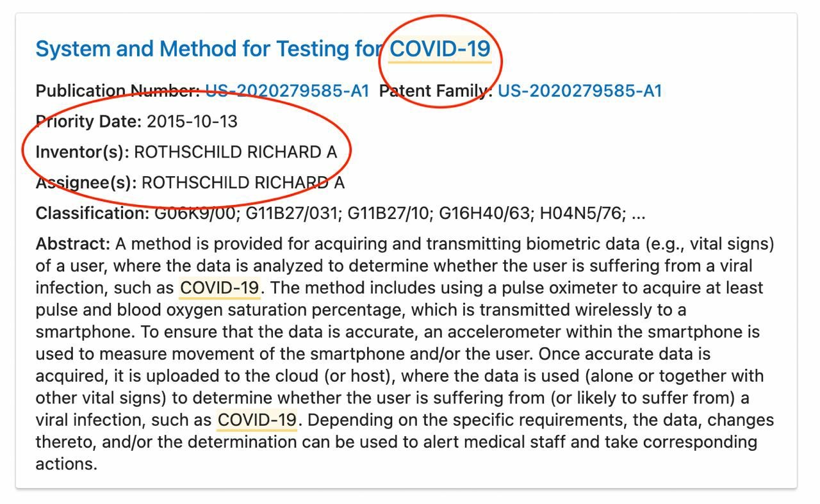
Task: Expand the classification list ellipsis
Action: (x=639, y=215)
